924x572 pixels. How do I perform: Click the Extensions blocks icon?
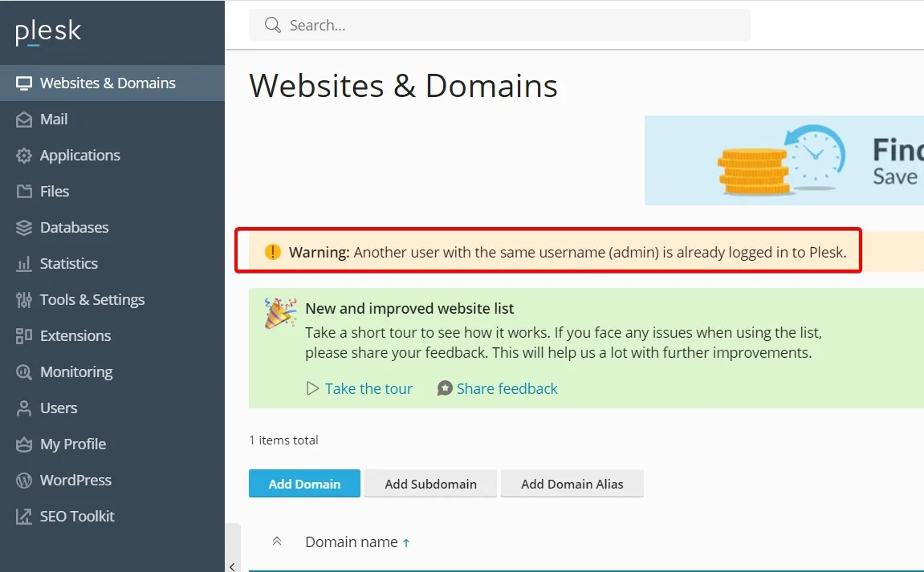pos(24,336)
